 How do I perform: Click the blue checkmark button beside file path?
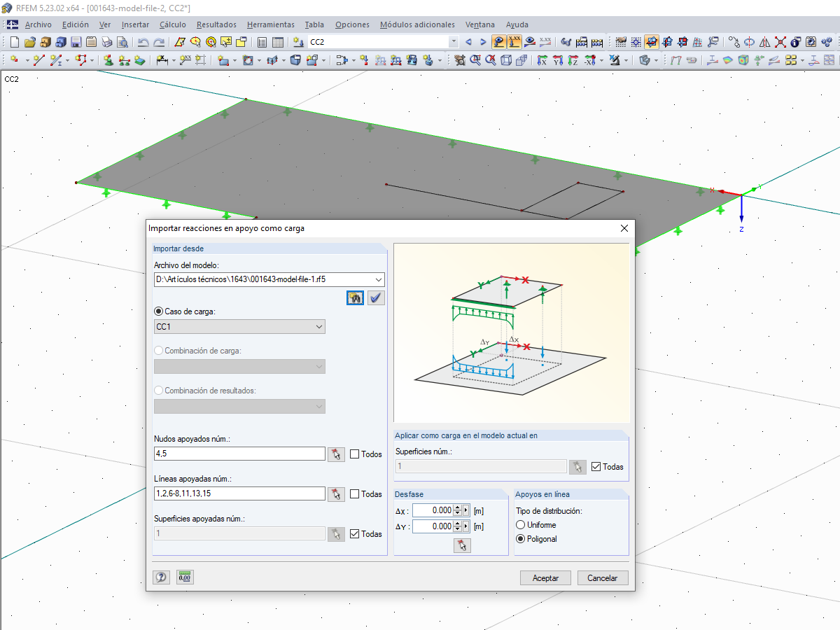(x=377, y=297)
